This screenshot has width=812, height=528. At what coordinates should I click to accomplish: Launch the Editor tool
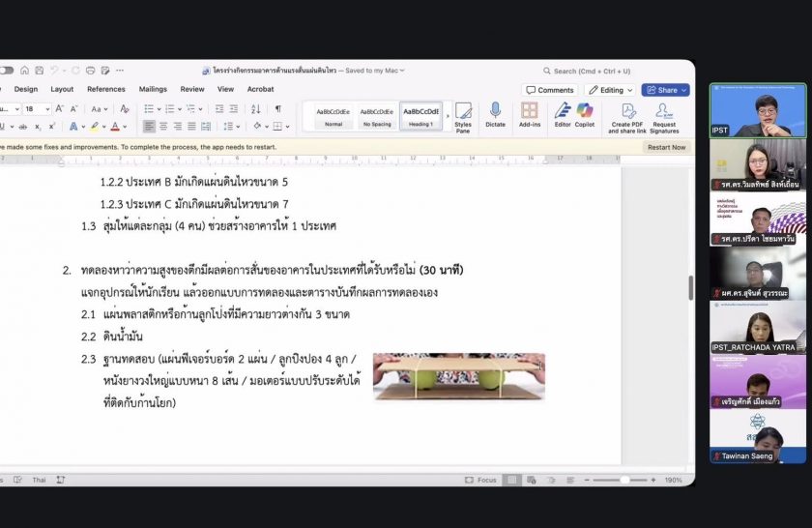[x=563, y=116]
